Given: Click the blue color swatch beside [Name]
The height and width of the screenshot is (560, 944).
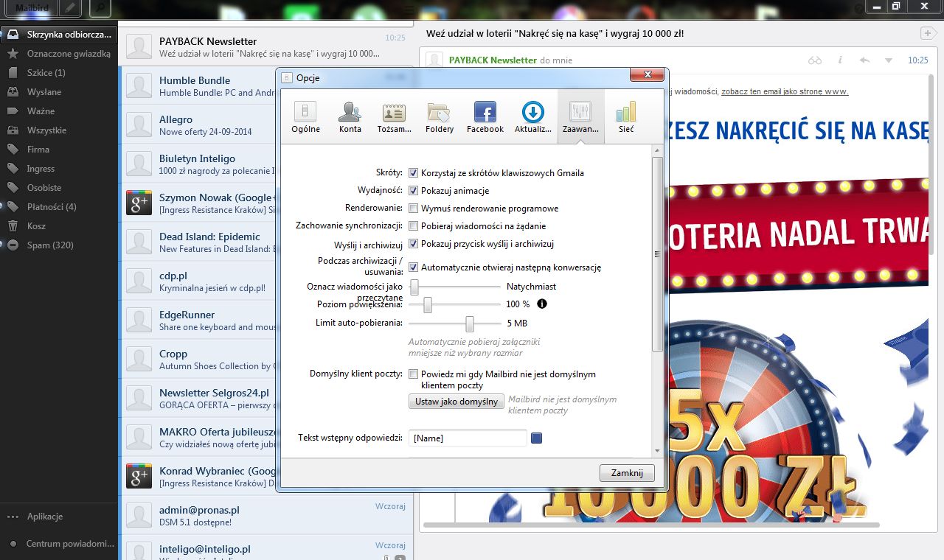Looking at the screenshot, I should [536, 438].
